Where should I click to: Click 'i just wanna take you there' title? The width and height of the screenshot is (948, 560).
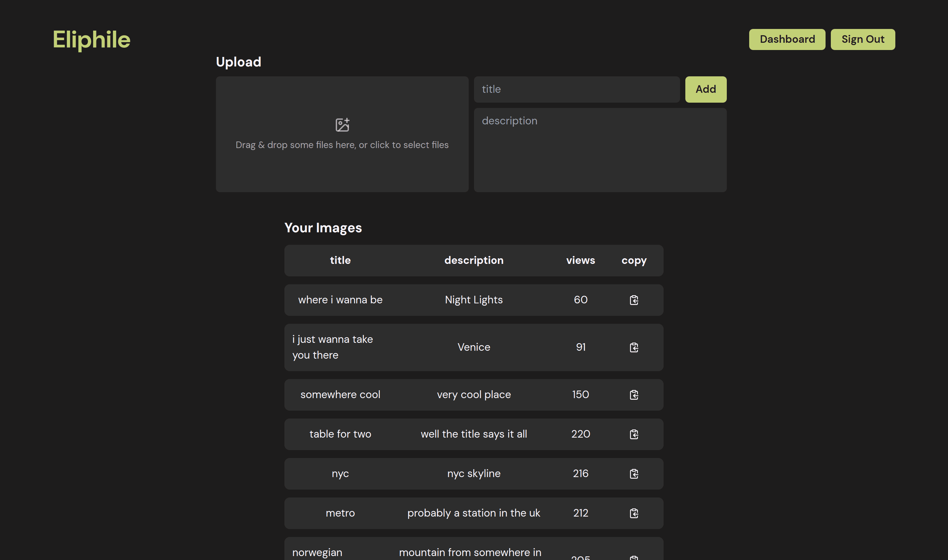pos(332,347)
